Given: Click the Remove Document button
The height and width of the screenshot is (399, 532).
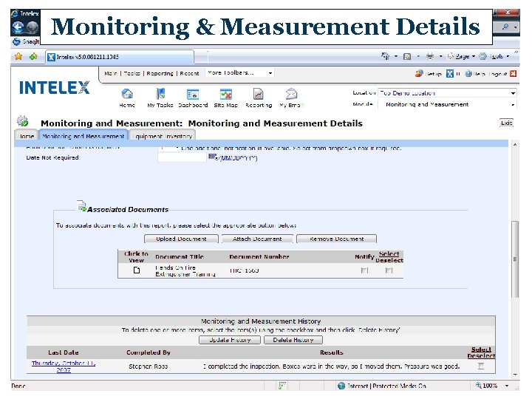Looking at the screenshot, I should point(337,239).
